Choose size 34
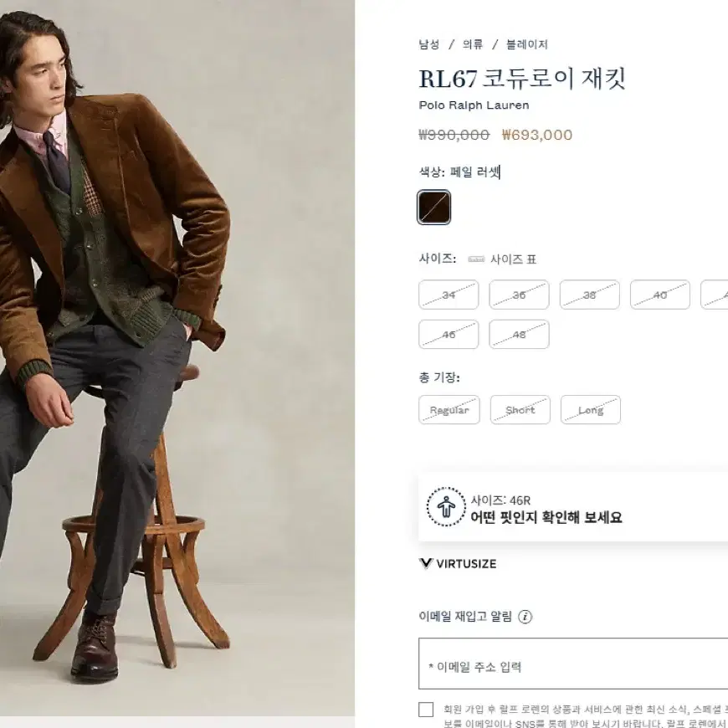The width and height of the screenshot is (728, 728). pyautogui.click(x=449, y=295)
